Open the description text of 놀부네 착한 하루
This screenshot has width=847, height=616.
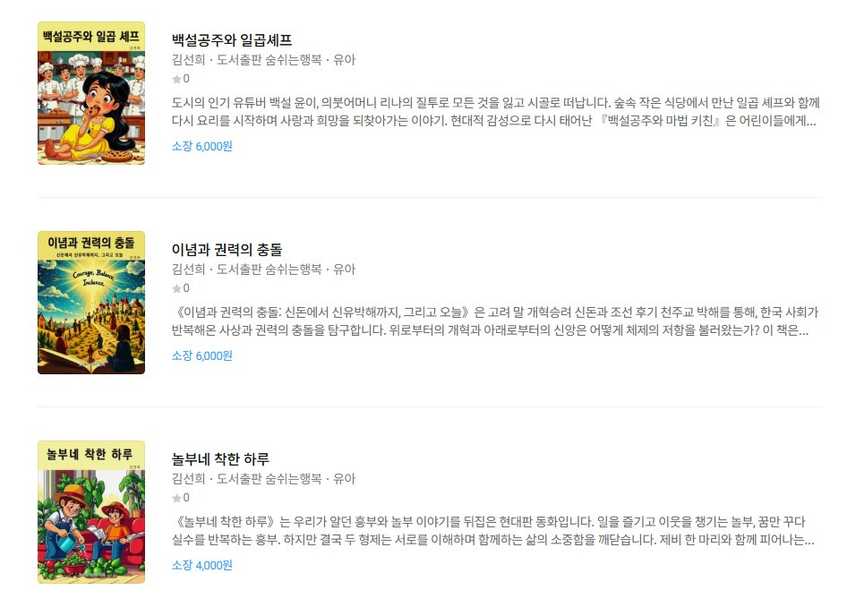click(x=493, y=531)
